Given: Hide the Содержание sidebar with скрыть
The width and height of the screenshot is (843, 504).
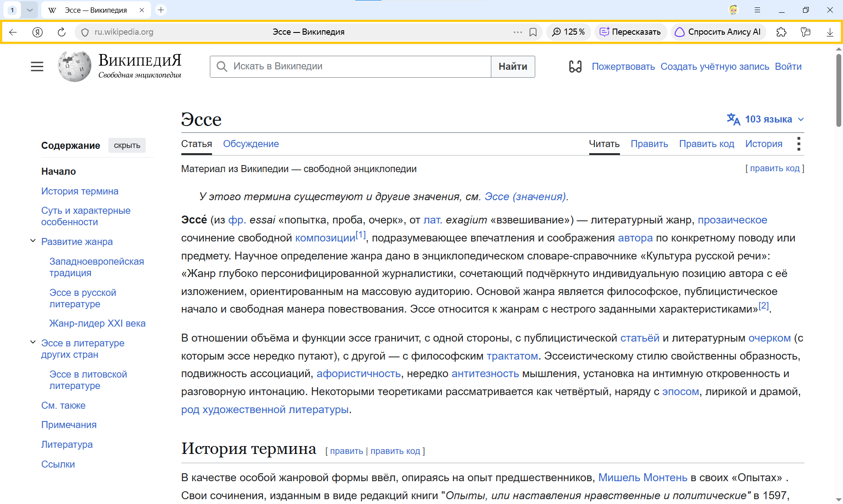Looking at the screenshot, I should pos(127,145).
